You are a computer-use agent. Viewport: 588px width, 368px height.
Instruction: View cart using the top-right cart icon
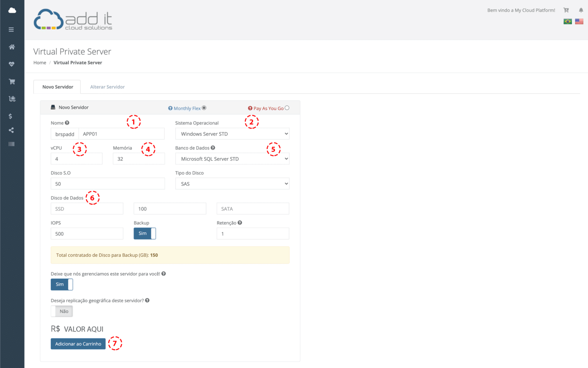point(566,10)
